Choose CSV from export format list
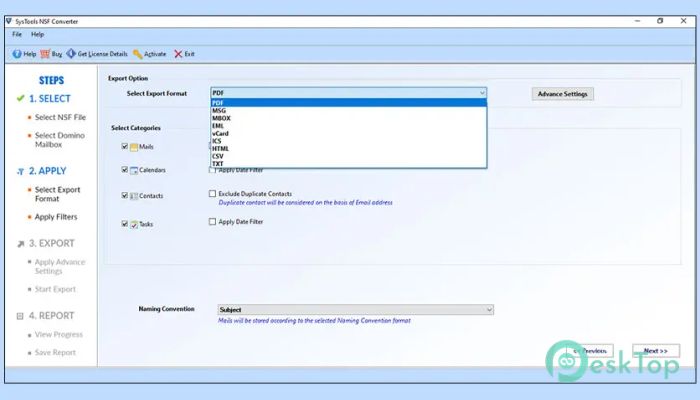 (x=349, y=156)
